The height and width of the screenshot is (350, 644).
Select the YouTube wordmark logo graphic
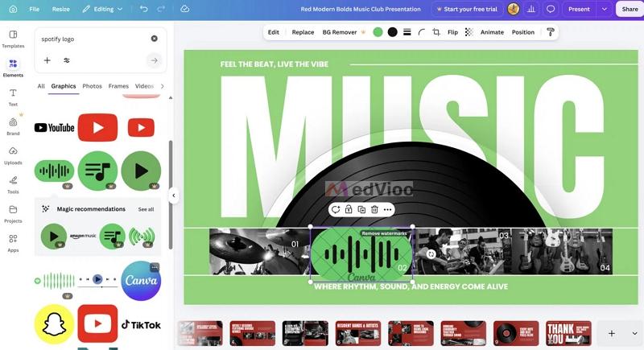54,128
